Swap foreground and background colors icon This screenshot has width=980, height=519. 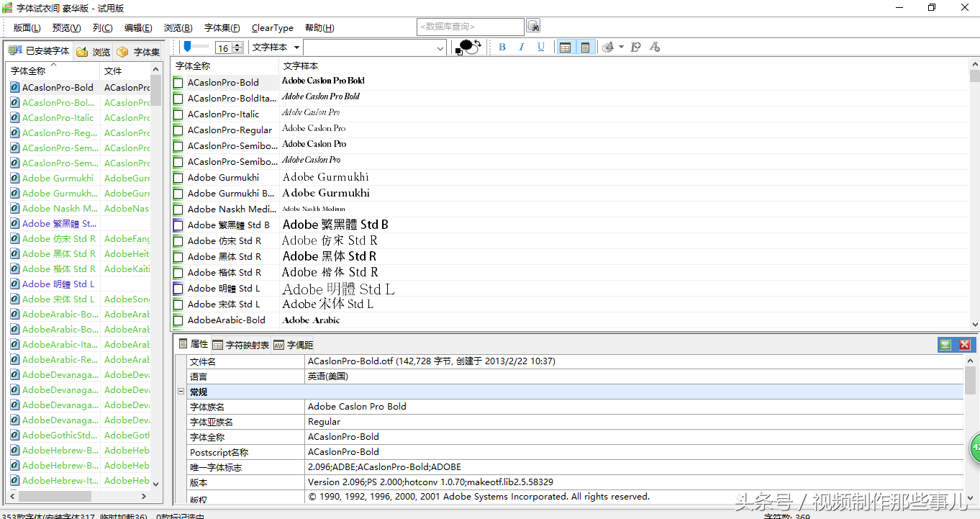click(x=476, y=44)
